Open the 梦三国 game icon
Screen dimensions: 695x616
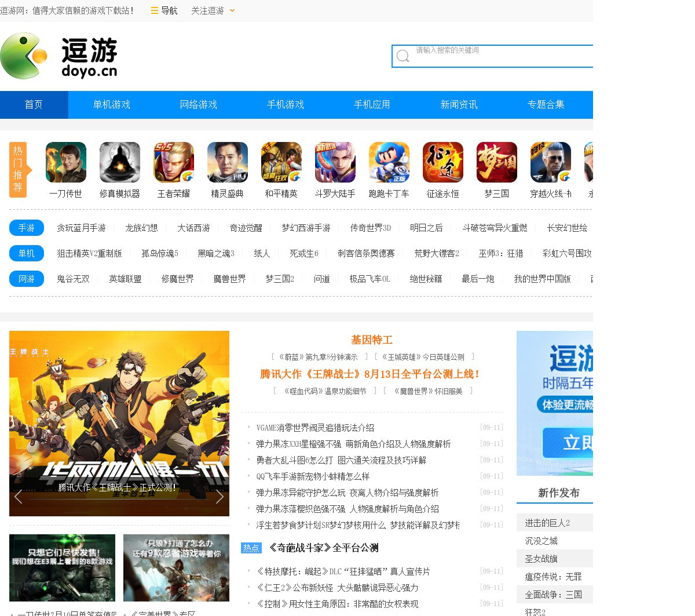(x=497, y=162)
